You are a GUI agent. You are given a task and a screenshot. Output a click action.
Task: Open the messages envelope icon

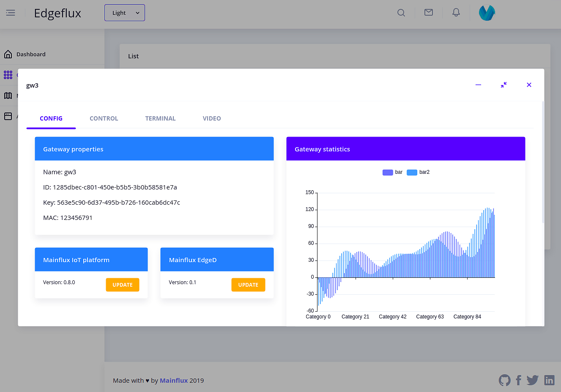pos(428,12)
